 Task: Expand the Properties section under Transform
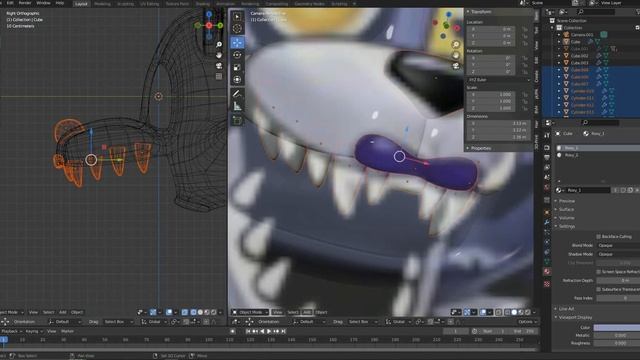point(480,148)
